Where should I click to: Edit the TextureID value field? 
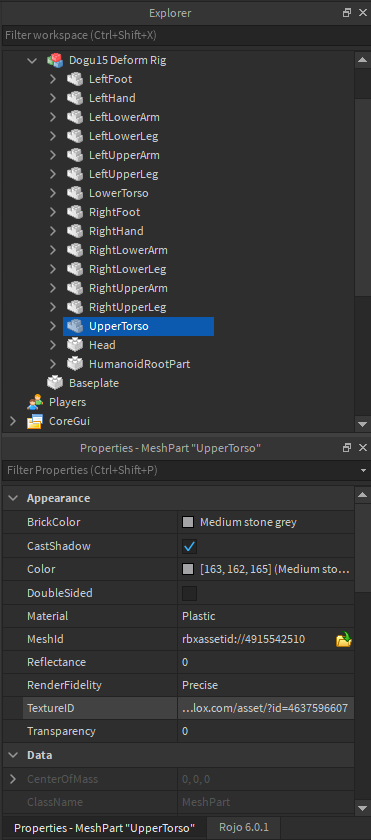coord(266,708)
